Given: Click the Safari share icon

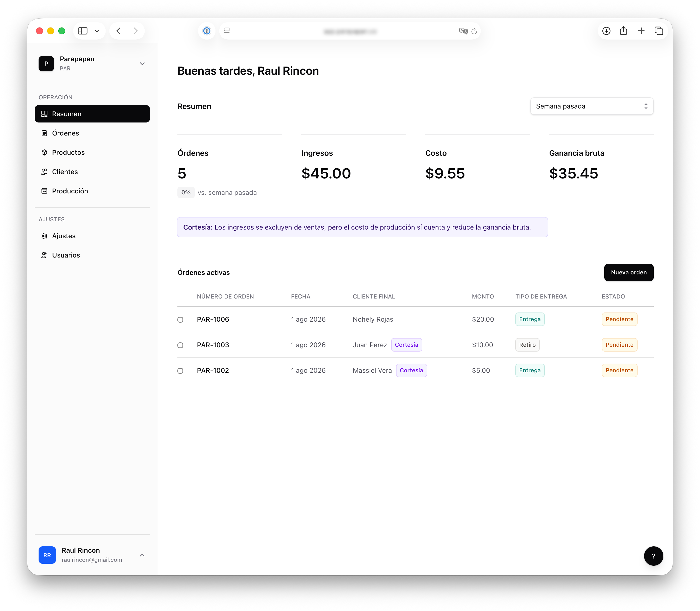Looking at the screenshot, I should [x=623, y=31].
